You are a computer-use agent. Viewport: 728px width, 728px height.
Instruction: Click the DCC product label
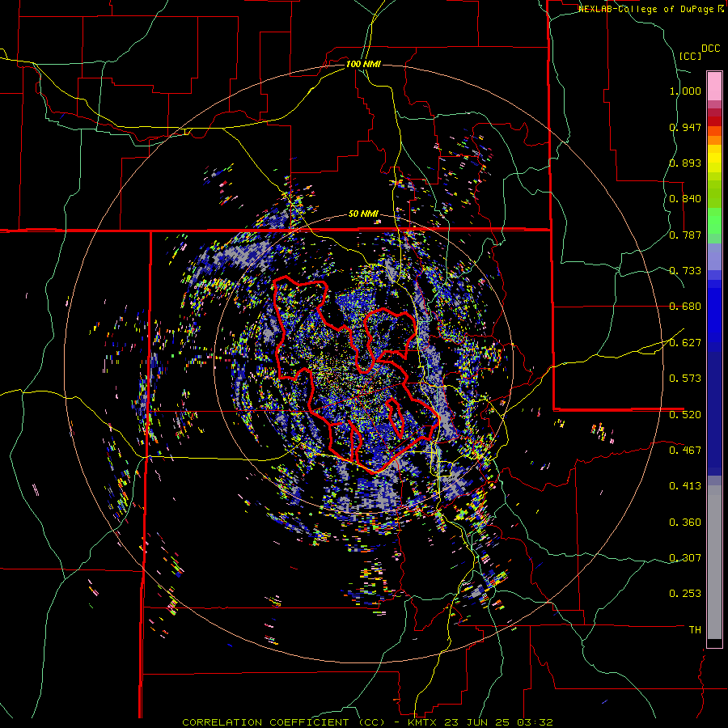710,49
